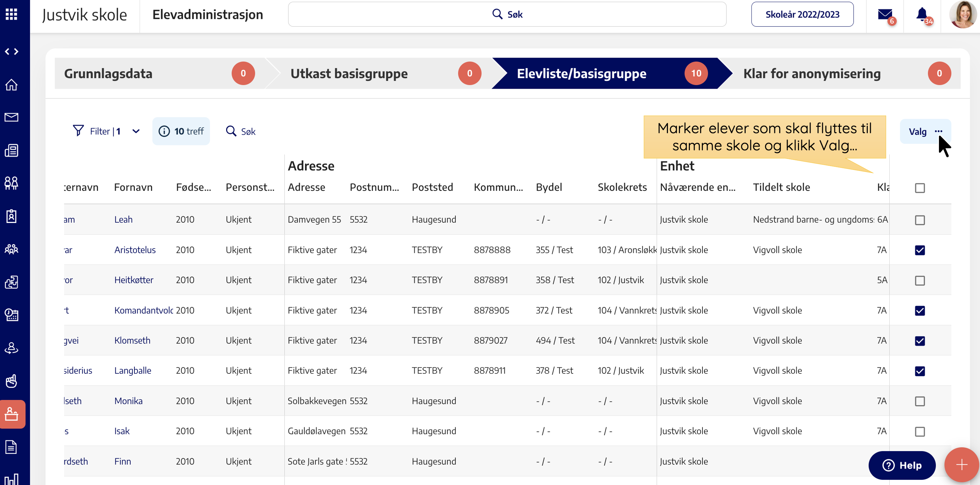This screenshot has width=980, height=485.
Task: Toggle select-all checkbox in table header
Action: coord(919,188)
